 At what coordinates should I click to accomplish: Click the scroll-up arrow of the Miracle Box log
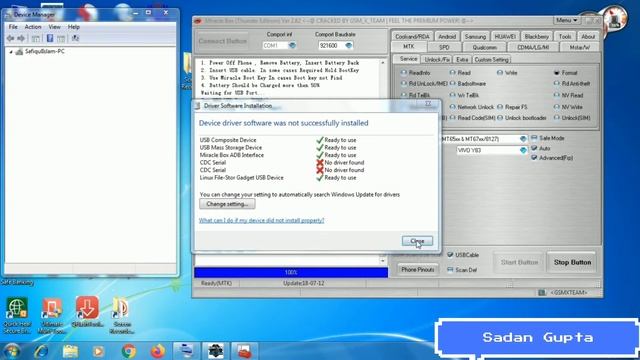click(382, 63)
